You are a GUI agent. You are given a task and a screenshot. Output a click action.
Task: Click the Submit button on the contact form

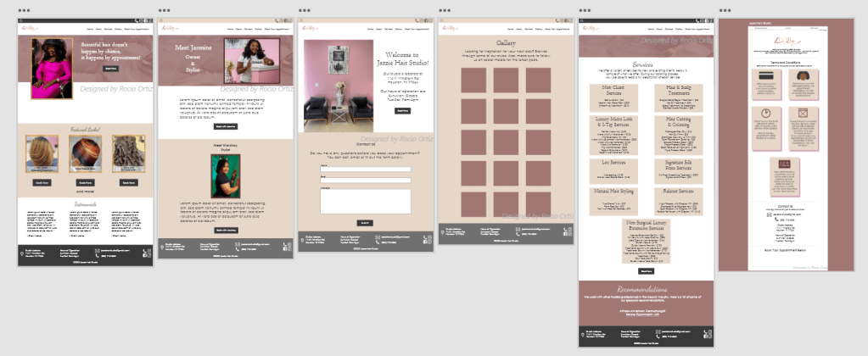365,222
